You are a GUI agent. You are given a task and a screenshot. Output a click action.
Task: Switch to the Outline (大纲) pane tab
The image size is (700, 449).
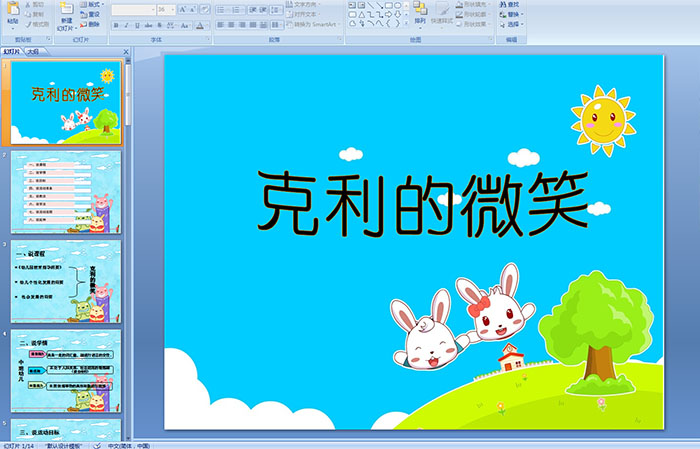pyautogui.click(x=33, y=52)
